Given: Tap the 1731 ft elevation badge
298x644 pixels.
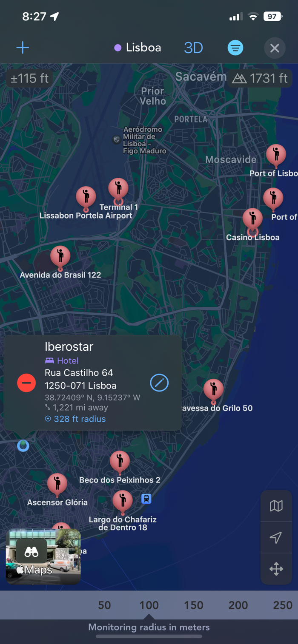Looking at the screenshot, I should click(x=260, y=78).
